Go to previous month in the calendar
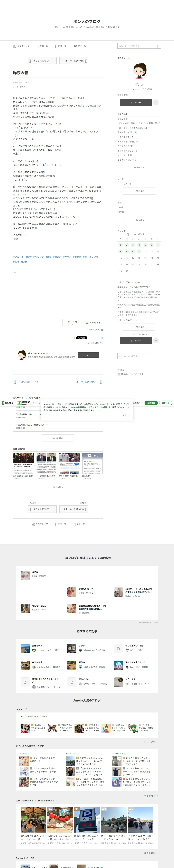The width and height of the screenshot is (174, 868). click(128, 235)
